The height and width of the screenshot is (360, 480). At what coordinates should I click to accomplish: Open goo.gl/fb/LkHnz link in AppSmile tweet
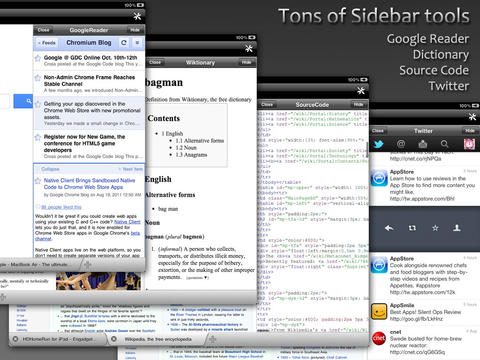click(x=416, y=319)
